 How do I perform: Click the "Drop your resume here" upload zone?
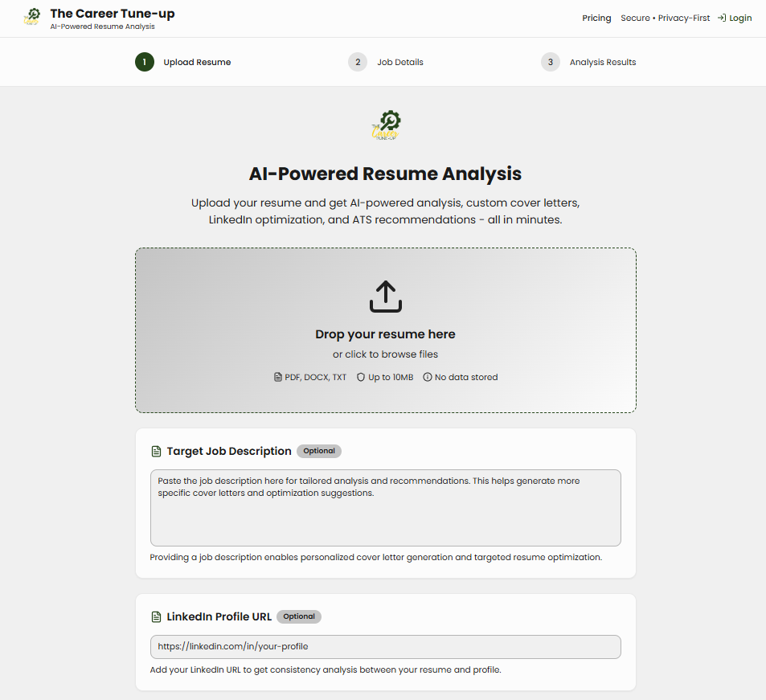(x=385, y=334)
